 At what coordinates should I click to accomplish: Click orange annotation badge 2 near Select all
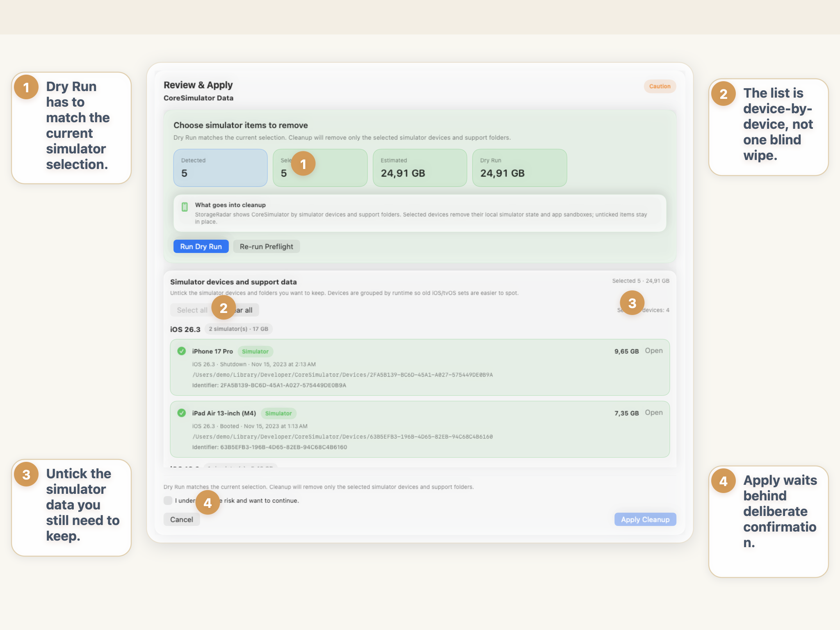coord(224,308)
